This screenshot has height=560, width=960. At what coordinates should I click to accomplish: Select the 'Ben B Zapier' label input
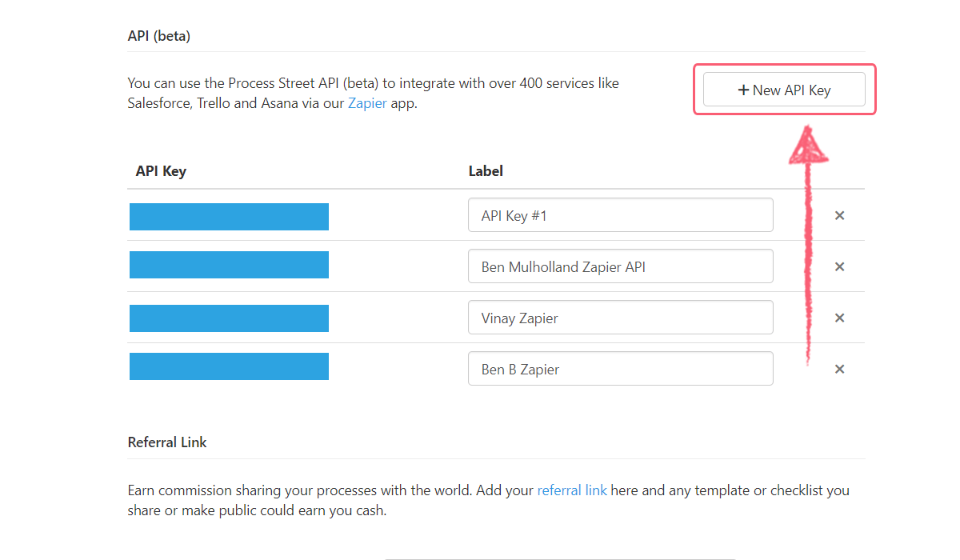[x=620, y=369]
